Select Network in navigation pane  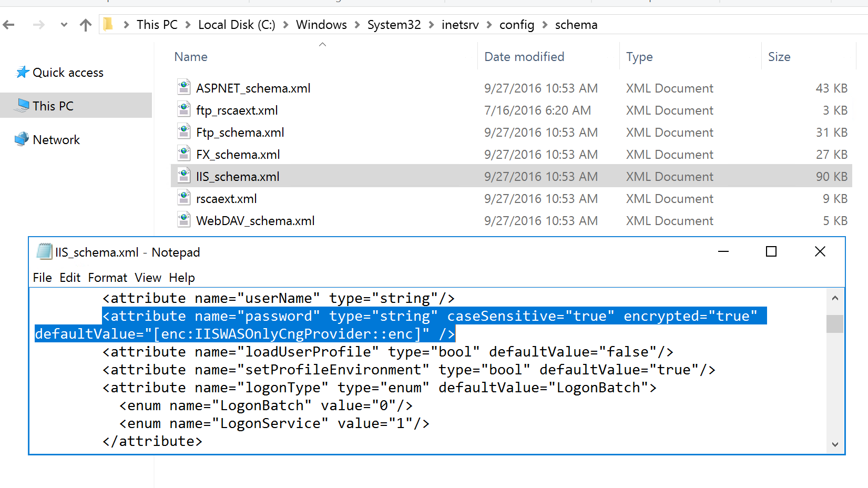[x=56, y=140]
